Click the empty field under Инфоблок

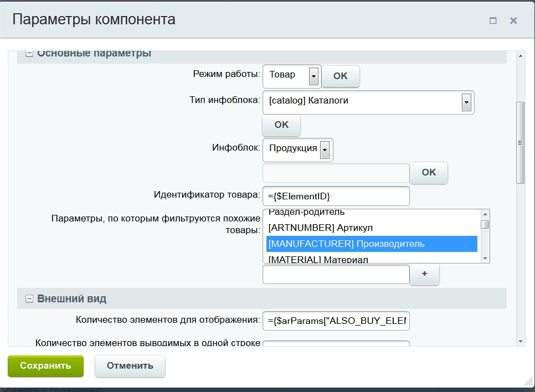coord(336,173)
